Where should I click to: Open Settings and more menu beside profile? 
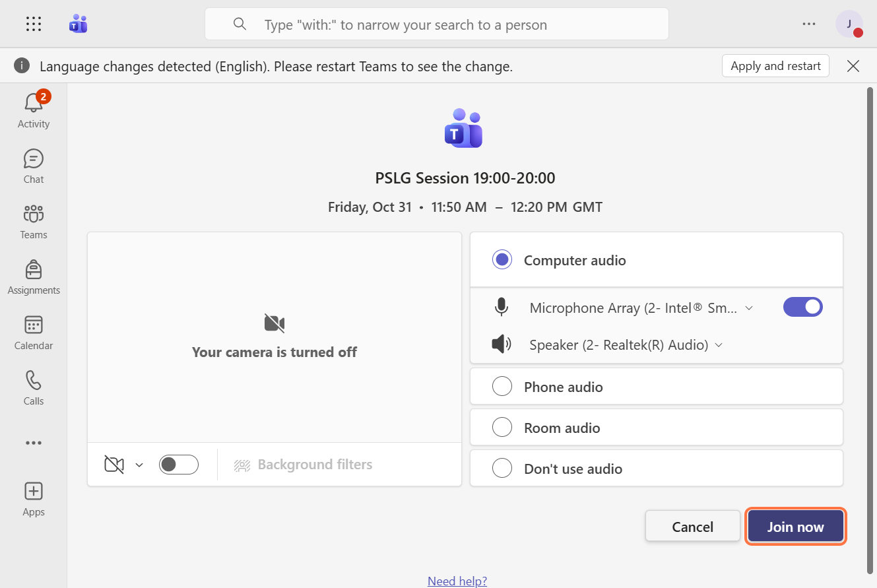809,24
